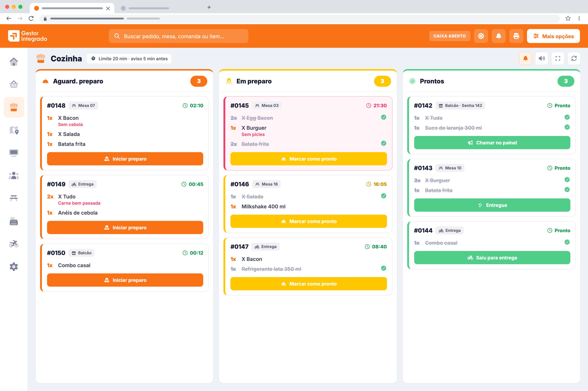Image resolution: width=588 pixels, height=391 pixels.
Task: Start preparing order #0150 Combo casal
Action: 125,280
